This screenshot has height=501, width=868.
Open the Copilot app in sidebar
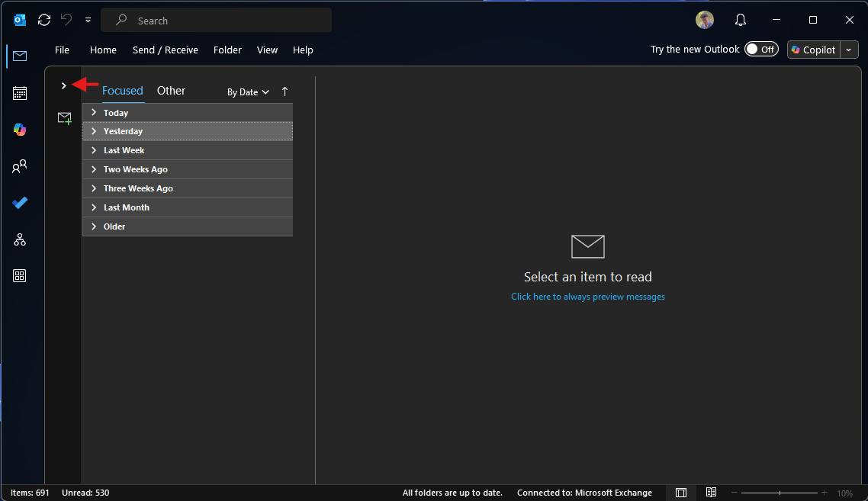coord(20,130)
